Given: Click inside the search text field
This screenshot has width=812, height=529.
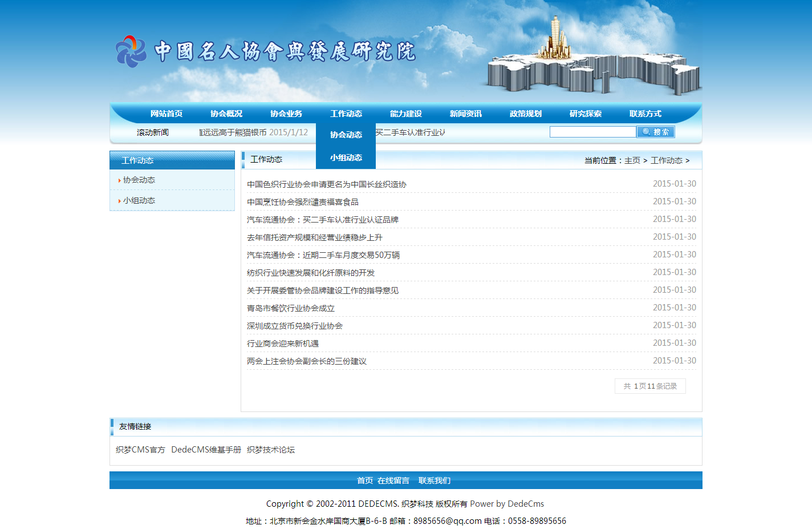Looking at the screenshot, I should click(592, 132).
